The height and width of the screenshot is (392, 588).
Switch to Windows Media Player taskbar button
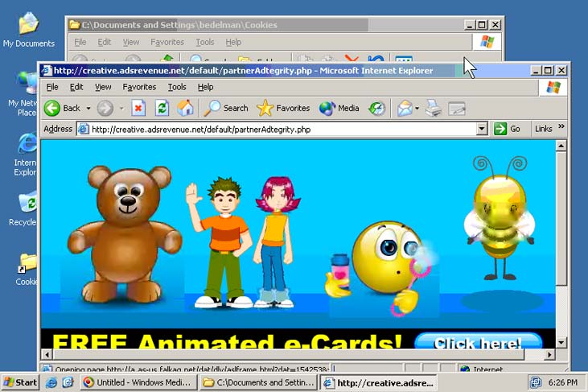pyautogui.click(x=138, y=382)
